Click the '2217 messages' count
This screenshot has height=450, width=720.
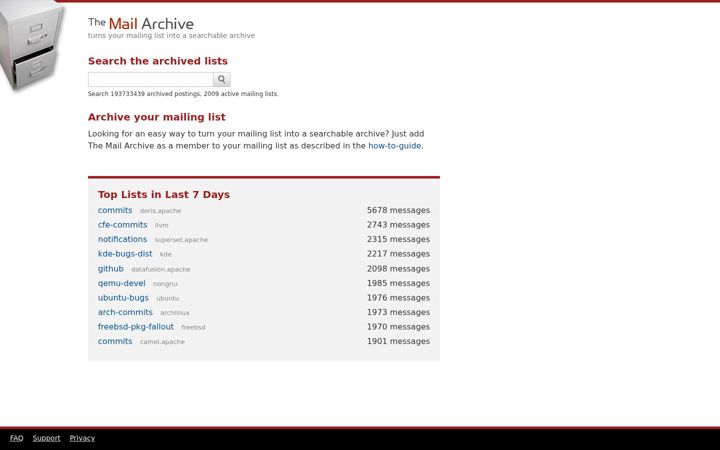(x=398, y=253)
